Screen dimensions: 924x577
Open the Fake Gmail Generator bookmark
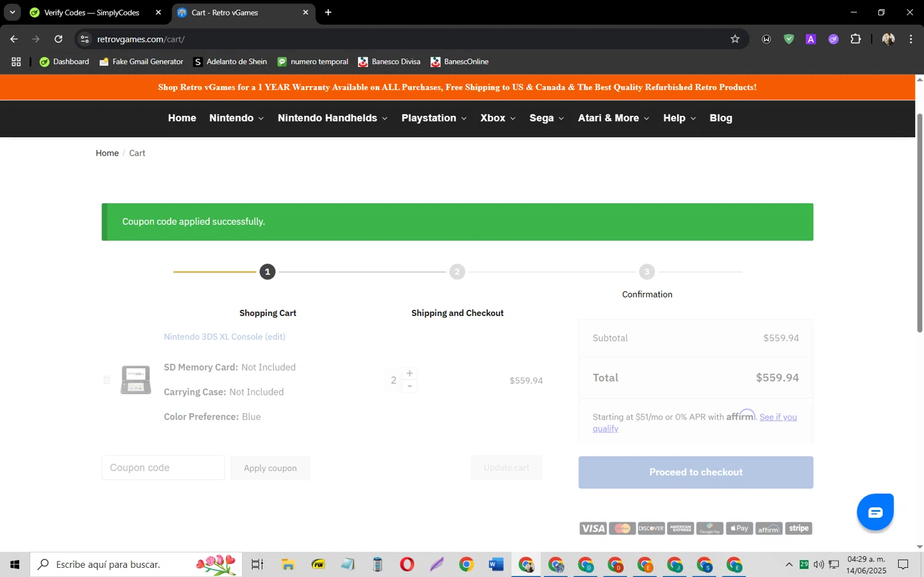pyautogui.click(x=141, y=62)
